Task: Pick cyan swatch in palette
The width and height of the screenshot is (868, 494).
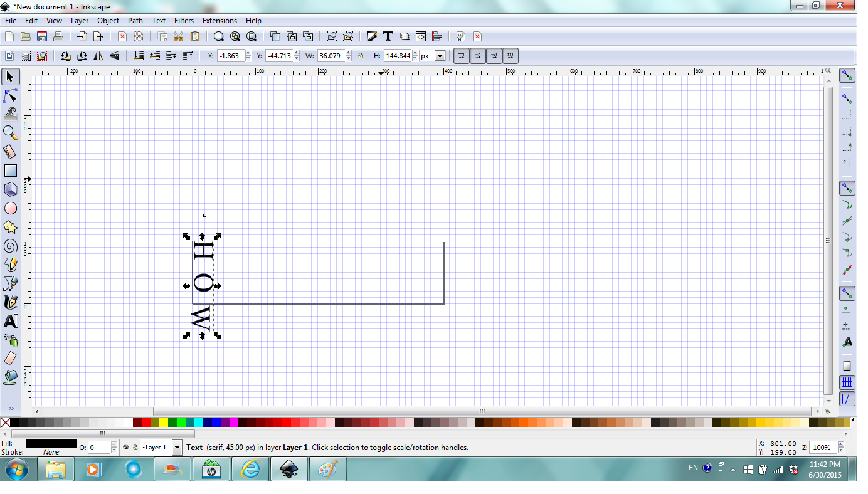Action: (199, 423)
